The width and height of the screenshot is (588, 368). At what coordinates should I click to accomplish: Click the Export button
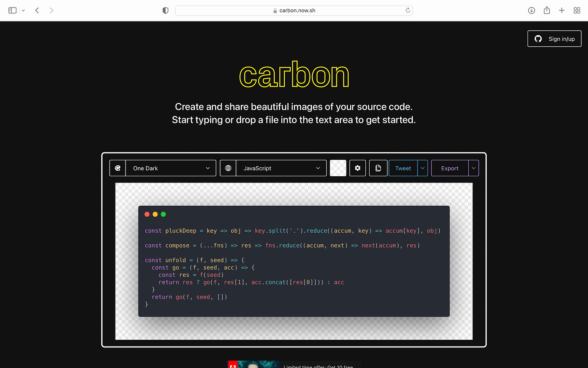(450, 168)
